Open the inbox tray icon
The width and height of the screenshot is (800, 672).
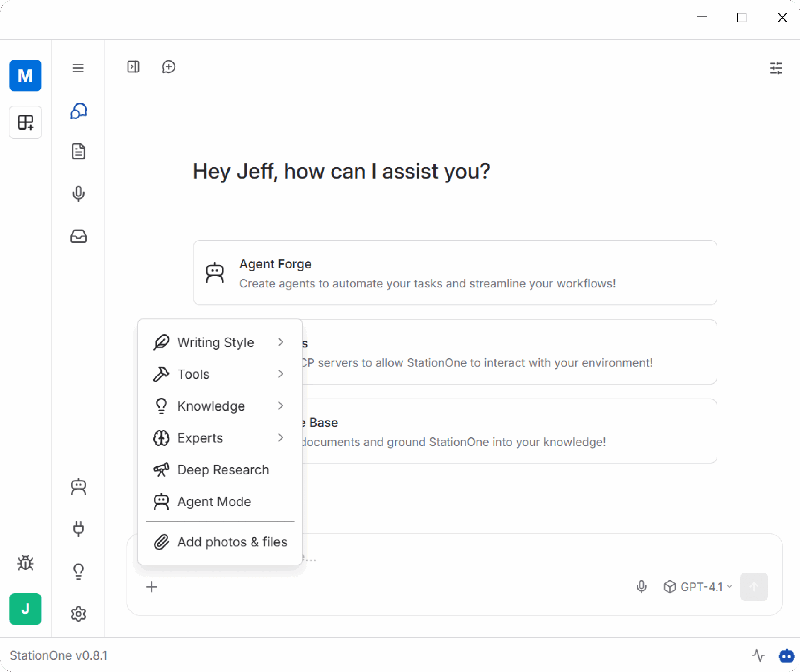[78, 236]
